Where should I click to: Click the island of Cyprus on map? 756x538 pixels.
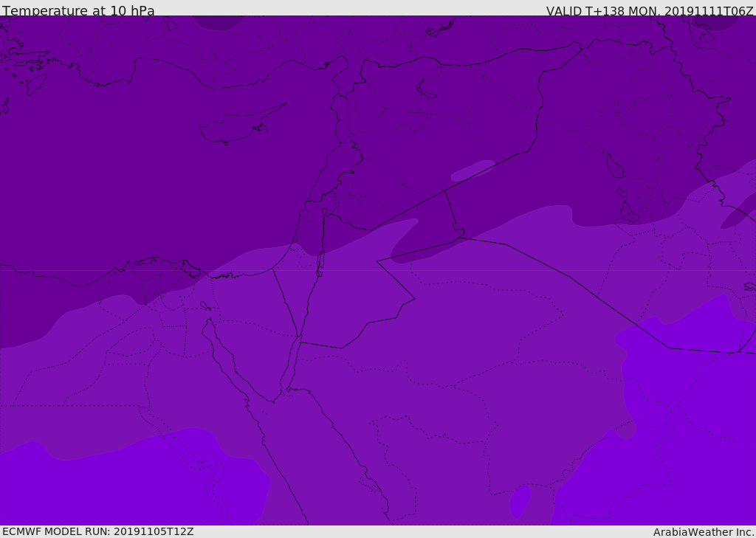[243, 125]
